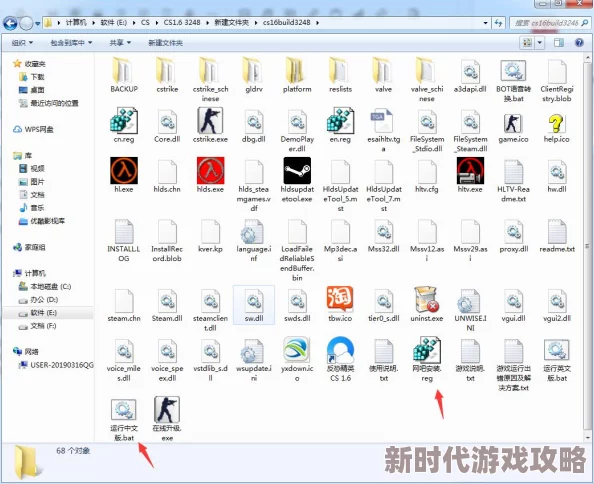Open the view options dropdown arrow
The height and width of the screenshot is (484, 594).
(x=540, y=42)
